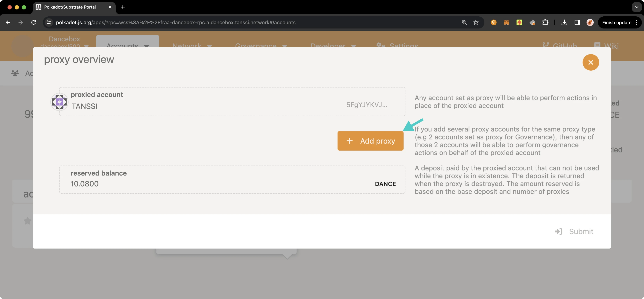644x299 pixels.
Task: Click the Add proxy button
Action: 370,141
